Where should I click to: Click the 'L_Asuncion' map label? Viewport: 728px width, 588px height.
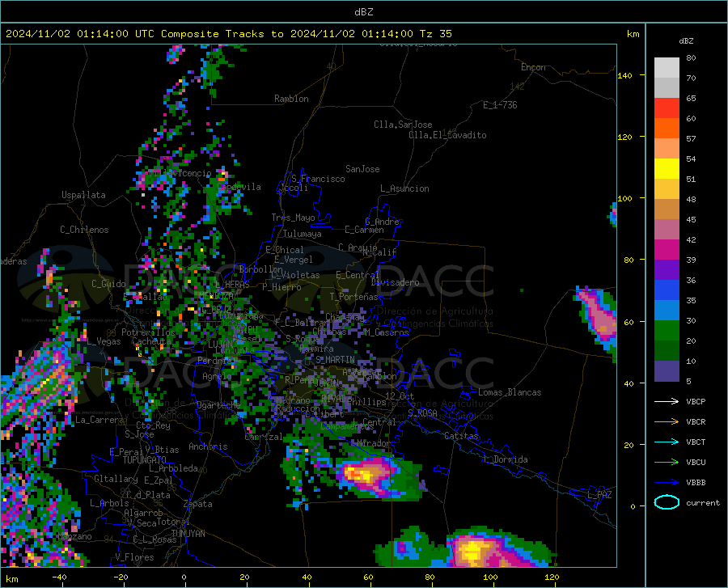pos(404,188)
